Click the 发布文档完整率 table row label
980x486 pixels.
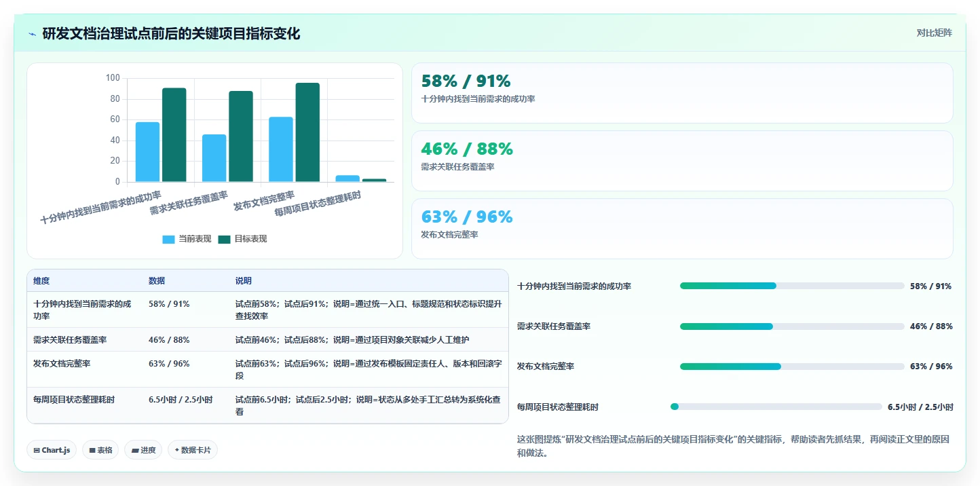(x=62, y=364)
